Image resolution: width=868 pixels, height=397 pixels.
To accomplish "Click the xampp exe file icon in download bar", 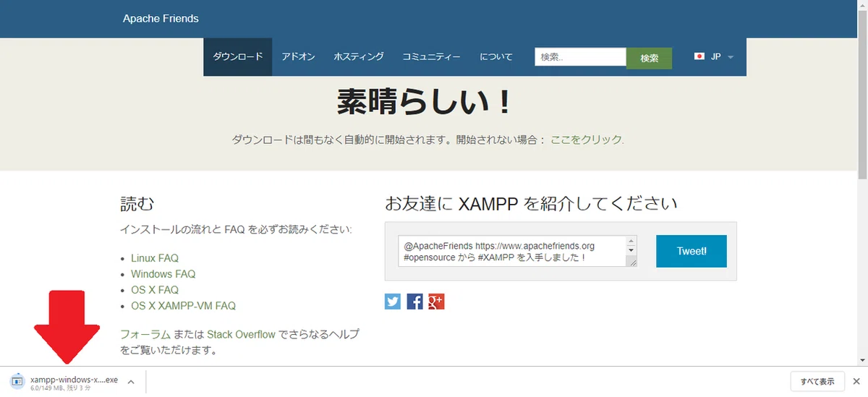I will tap(17, 381).
